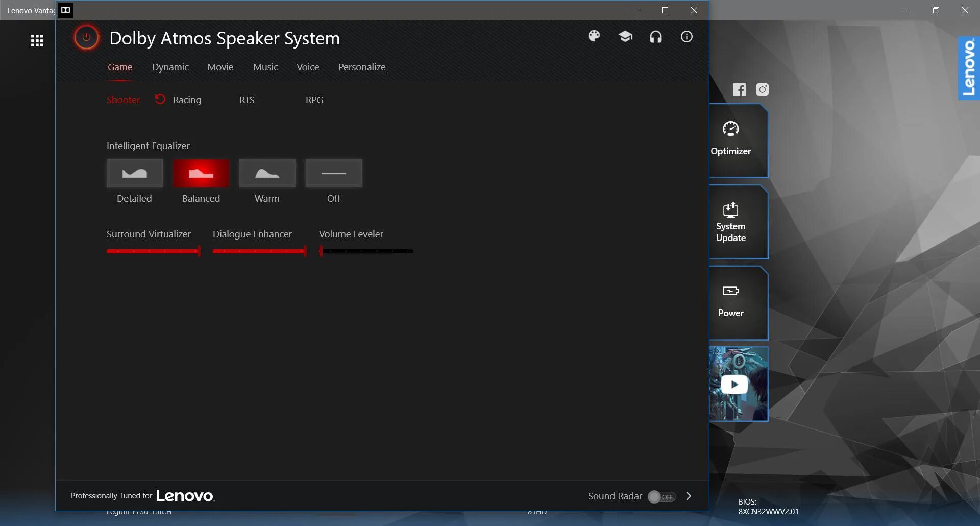Open the tutorial graduation cap icon

click(625, 36)
